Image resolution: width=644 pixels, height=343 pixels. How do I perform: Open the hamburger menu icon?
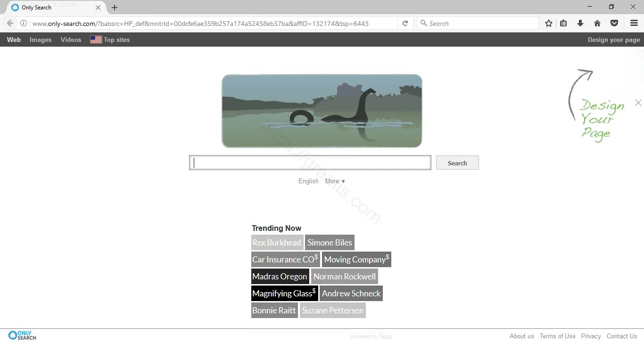[x=634, y=23]
